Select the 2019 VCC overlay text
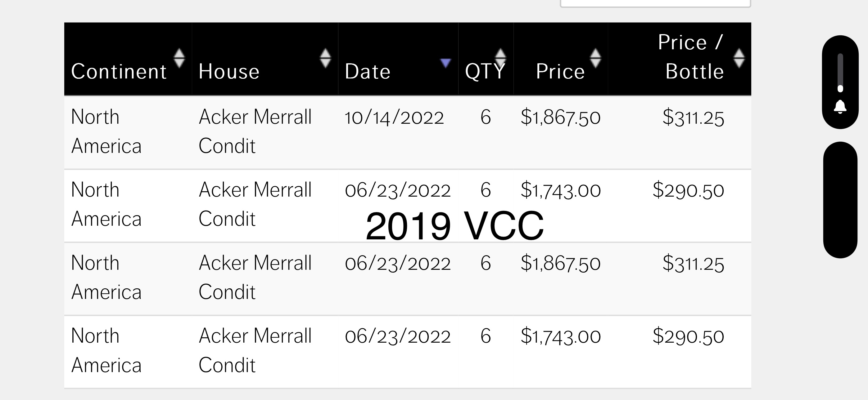This screenshot has width=868, height=400. (x=454, y=226)
